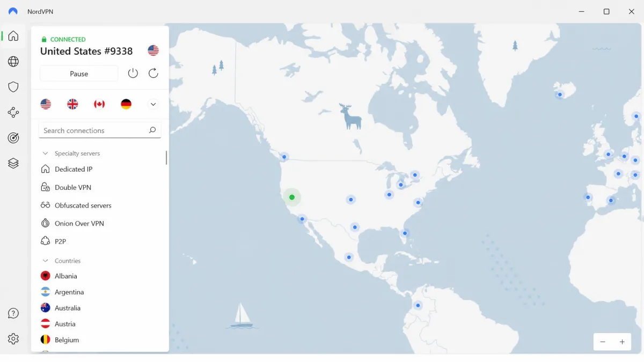The height and width of the screenshot is (362, 644).
Task: Click the Iceland server pin on map
Action: click(x=560, y=94)
